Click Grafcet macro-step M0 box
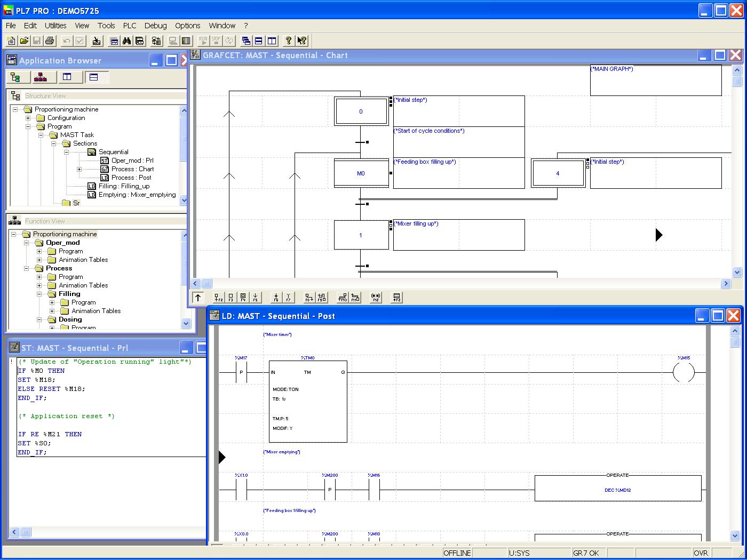This screenshot has width=747, height=560. pyautogui.click(x=361, y=173)
